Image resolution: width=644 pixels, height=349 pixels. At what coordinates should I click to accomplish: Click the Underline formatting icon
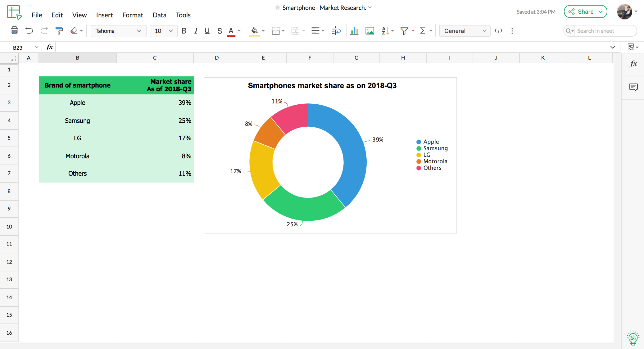pos(206,30)
